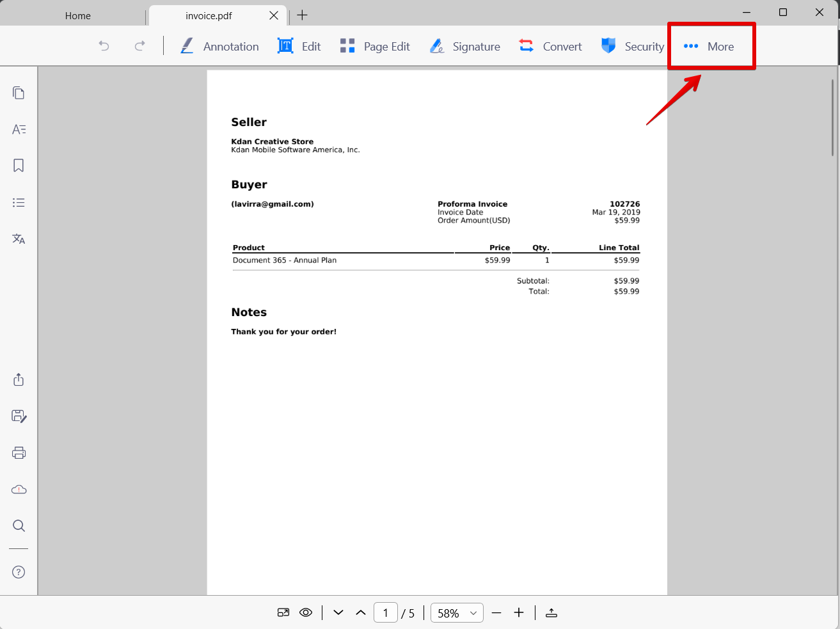Image resolution: width=840 pixels, height=629 pixels.
Task: Open the Page Edit tool
Action: pos(375,46)
